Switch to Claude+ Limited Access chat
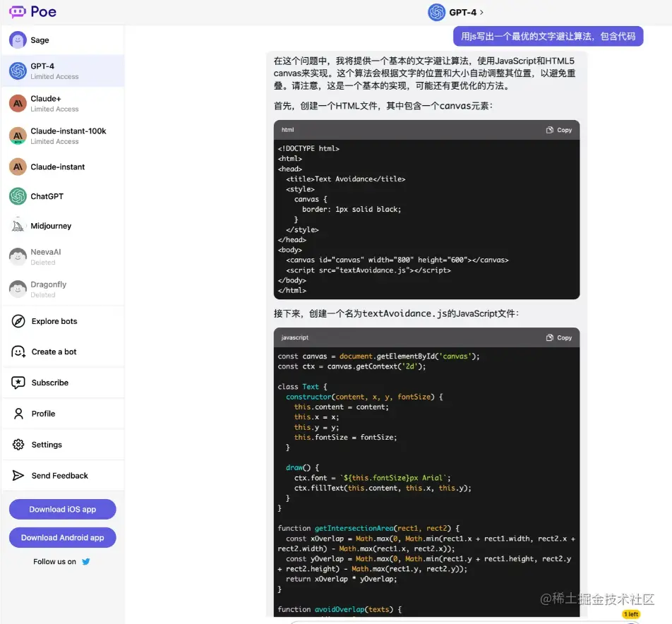 pyautogui.click(x=63, y=103)
